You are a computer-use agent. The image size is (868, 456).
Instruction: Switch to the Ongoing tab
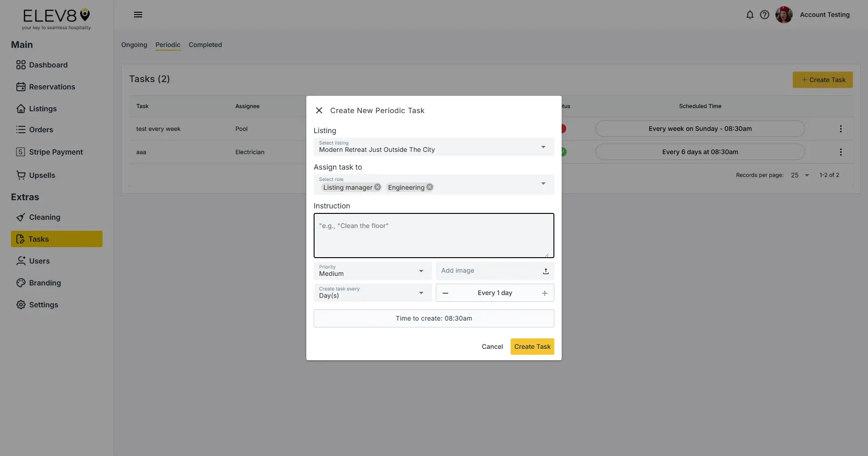[134, 45]
